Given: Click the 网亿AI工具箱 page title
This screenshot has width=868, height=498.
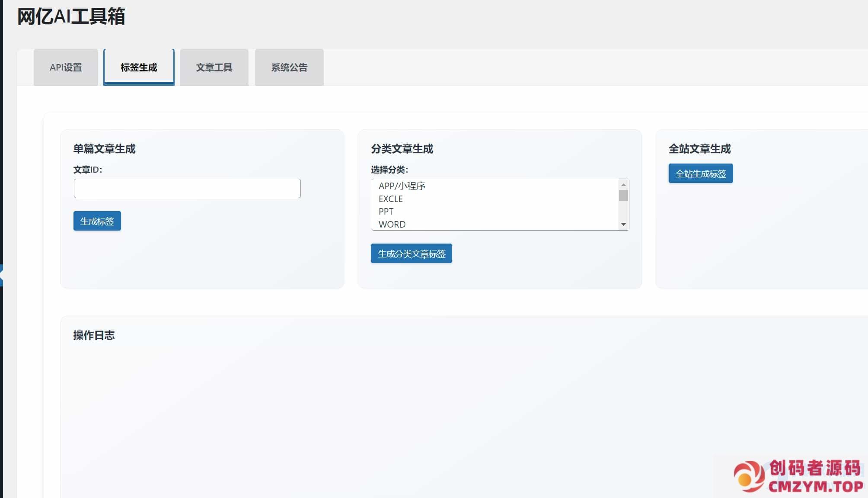Looking at the screenshot, I should point(71,17).
